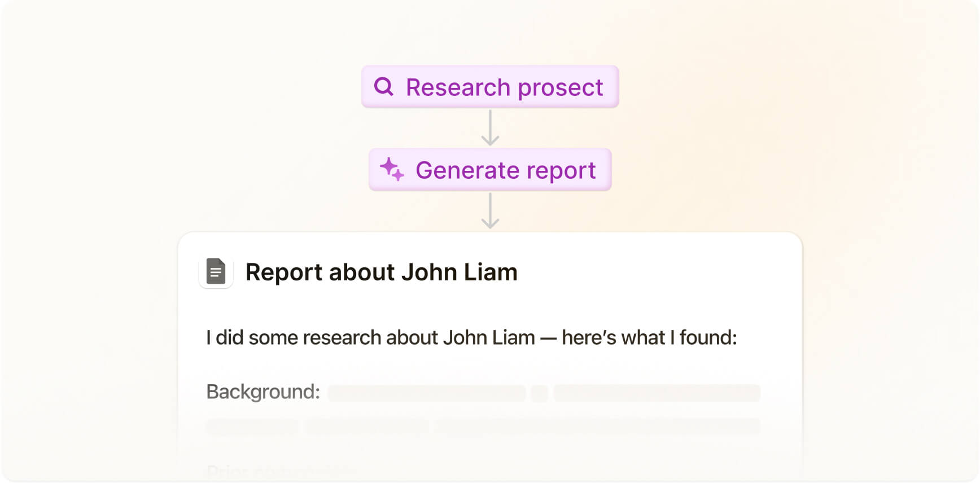Select "John Liam" in the intro sentence

[489, 338]
